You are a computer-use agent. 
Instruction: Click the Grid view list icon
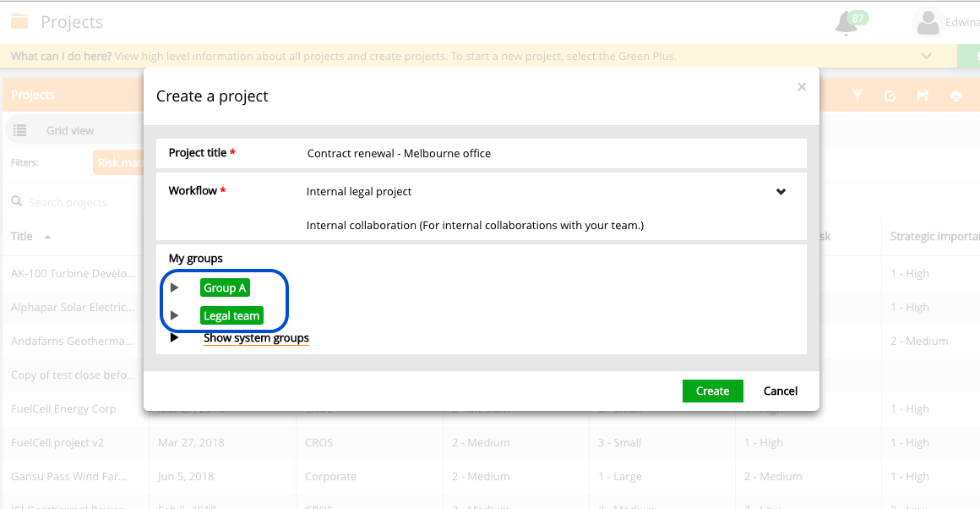tap(20, 131)
